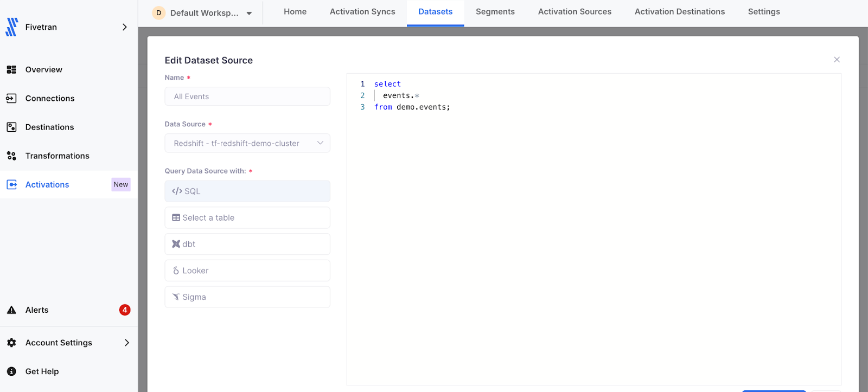
Task: Click the table grid icon
Action: (176, 218)
